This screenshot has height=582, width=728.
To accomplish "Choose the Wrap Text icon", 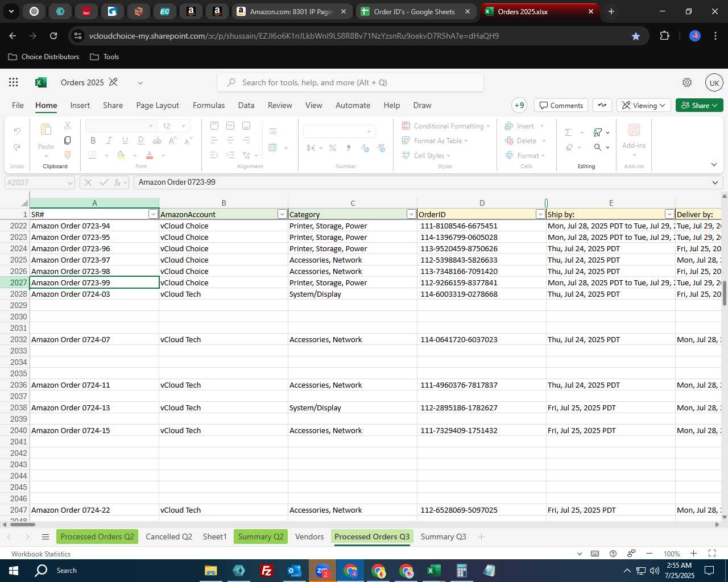I will [273, 131].
